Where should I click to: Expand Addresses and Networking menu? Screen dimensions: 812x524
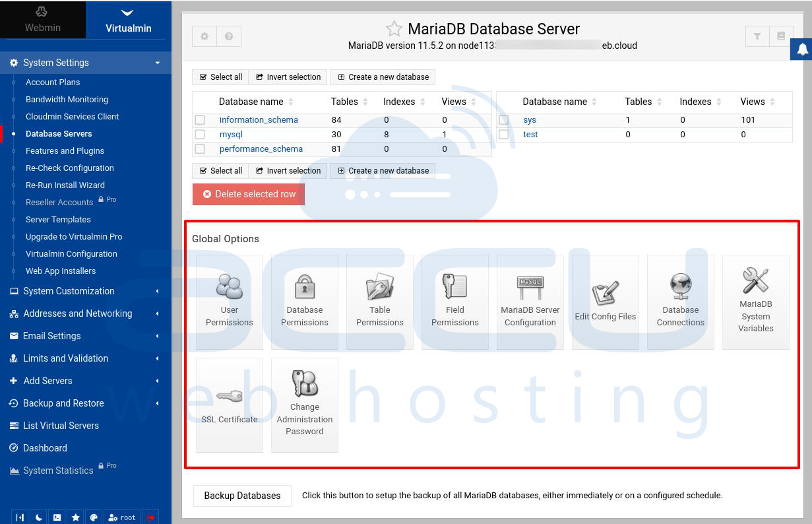coord(86,313)
